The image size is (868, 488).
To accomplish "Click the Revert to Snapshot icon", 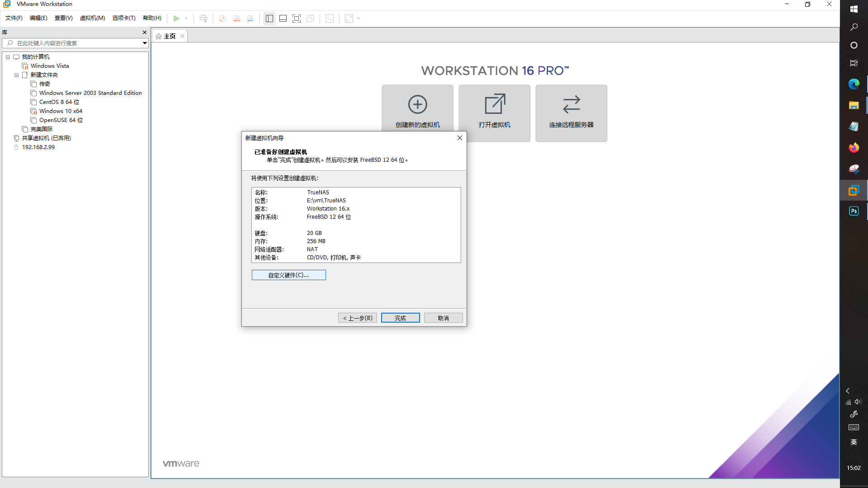I will [x=236, y=19].
